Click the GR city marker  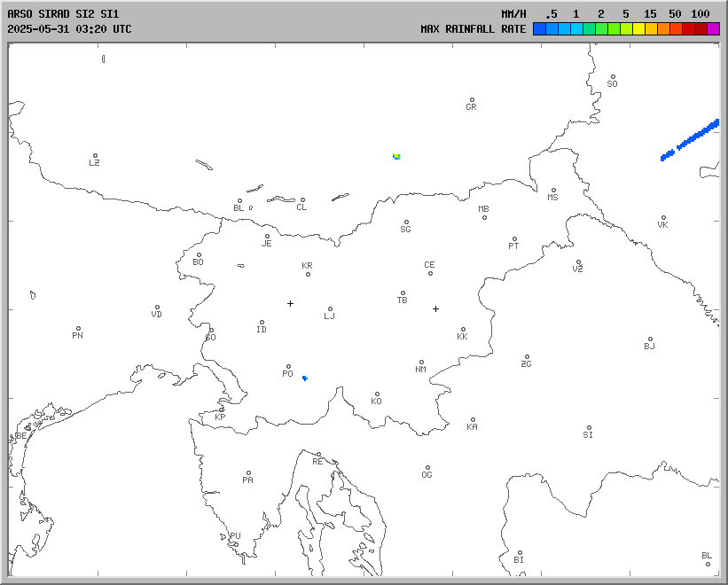tap(472, 100)
